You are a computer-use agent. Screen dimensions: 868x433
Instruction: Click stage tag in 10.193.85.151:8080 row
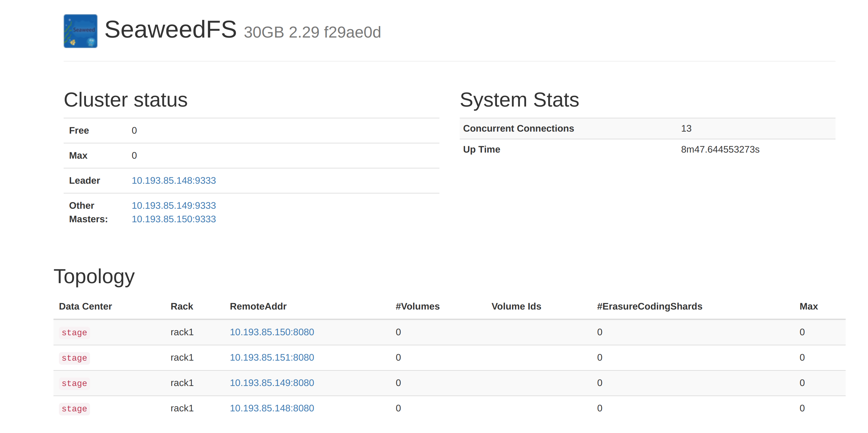[74, 358]
